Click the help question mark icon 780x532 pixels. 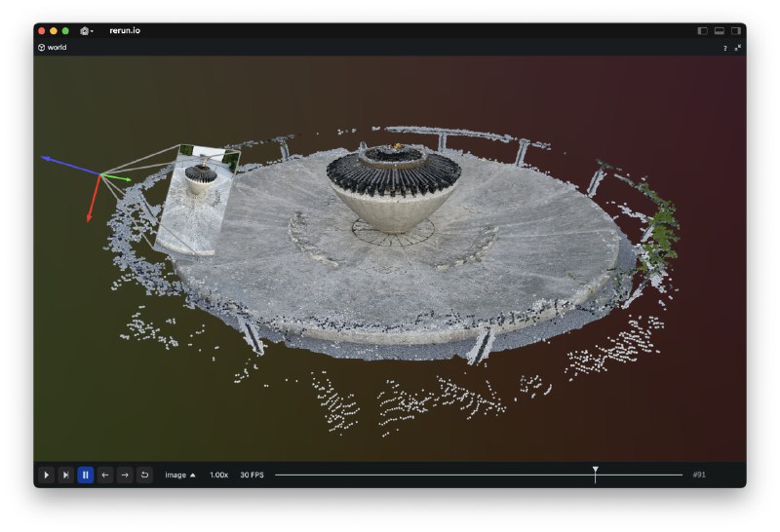coord(724,48)
